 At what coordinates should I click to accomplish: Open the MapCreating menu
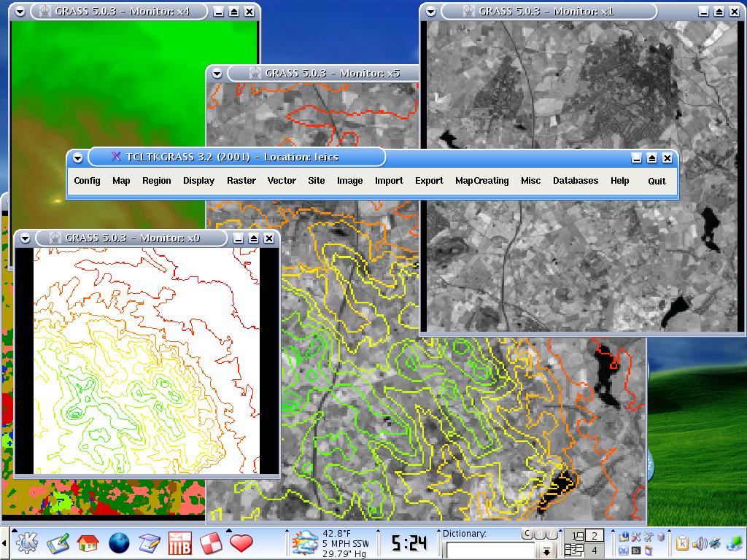[x=481, y=181]
